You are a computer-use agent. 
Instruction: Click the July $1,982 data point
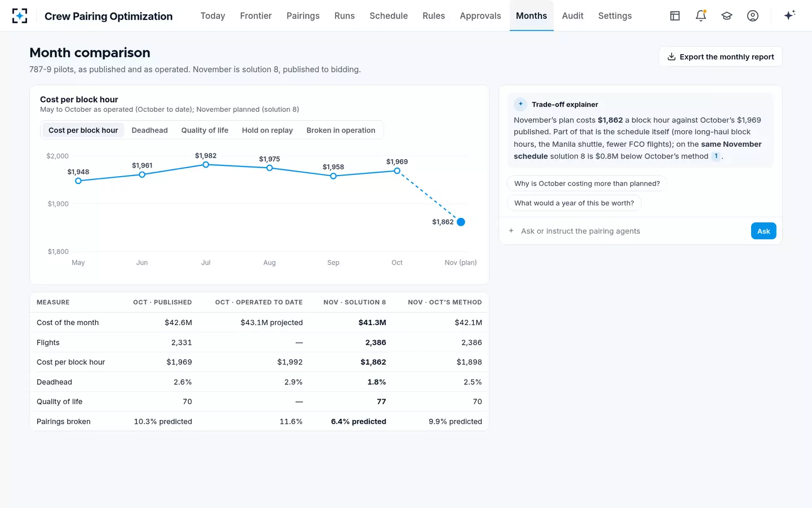click(x=206, y=165)
